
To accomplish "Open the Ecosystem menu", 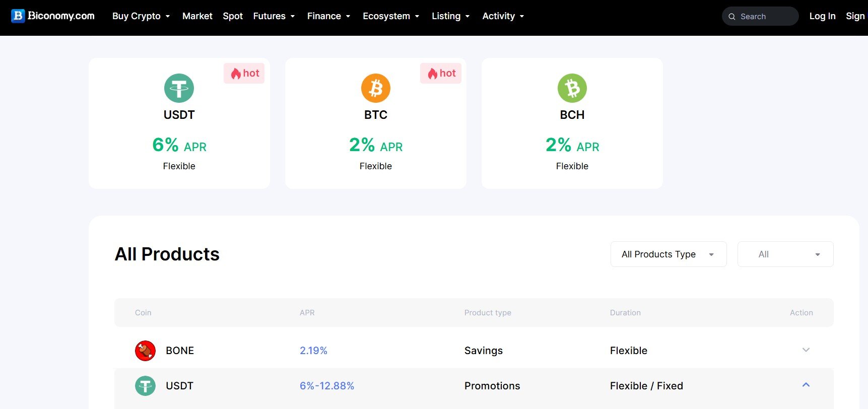I will (x=391, y=16).
